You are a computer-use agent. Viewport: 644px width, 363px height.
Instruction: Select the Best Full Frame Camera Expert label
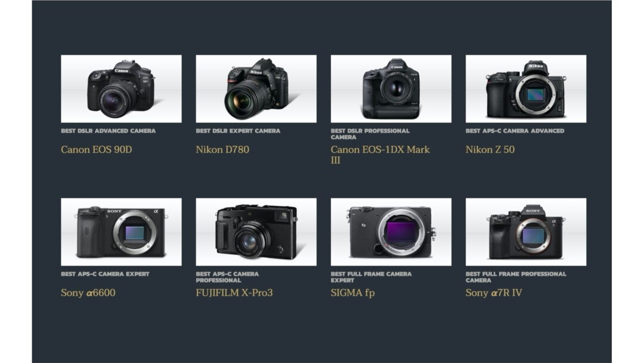coord(371,277)
